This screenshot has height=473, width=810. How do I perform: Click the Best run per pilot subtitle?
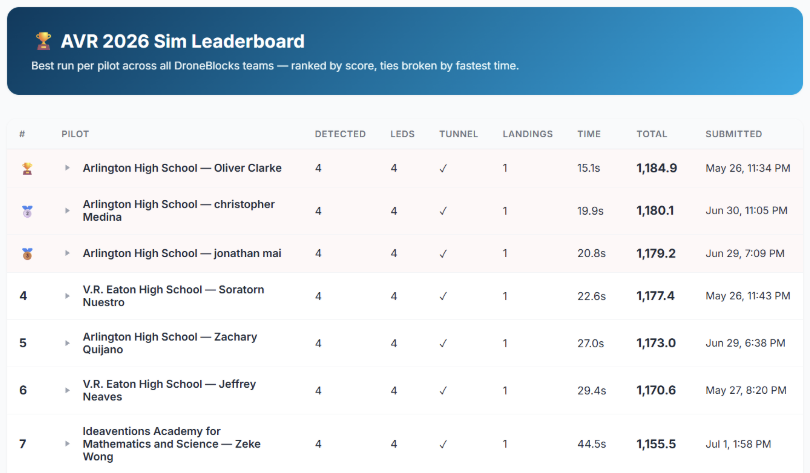point(275,66)
